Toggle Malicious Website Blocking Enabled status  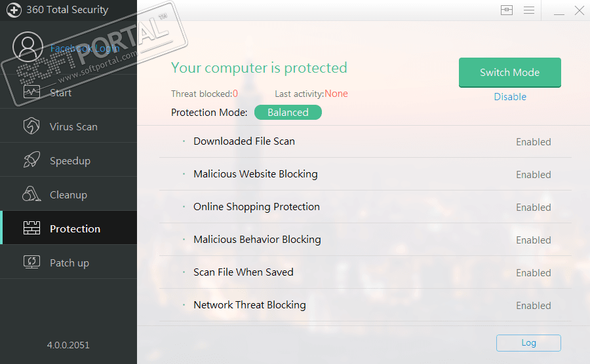pos(533,175)
